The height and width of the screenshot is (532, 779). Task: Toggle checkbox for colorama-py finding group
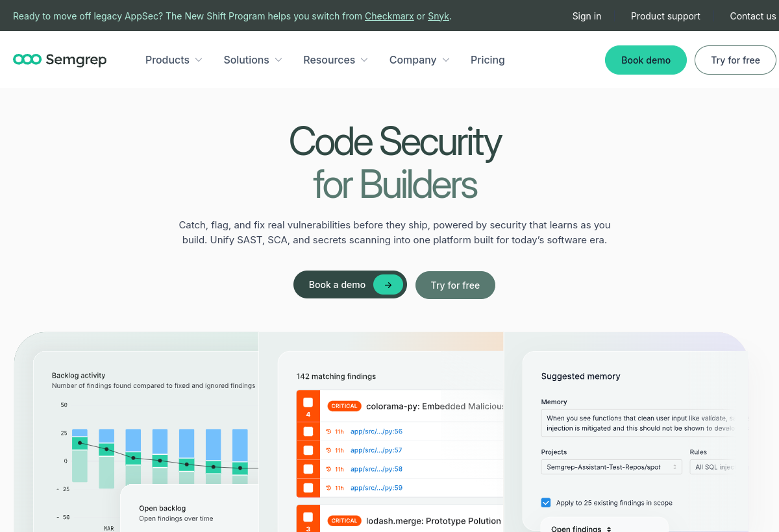click(x=308, y=402)
